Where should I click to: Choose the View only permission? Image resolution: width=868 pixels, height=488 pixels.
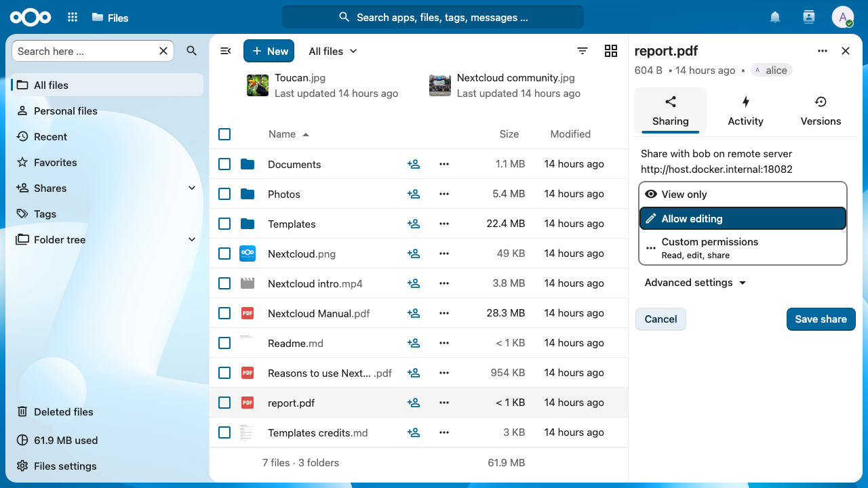coord(743,195)
